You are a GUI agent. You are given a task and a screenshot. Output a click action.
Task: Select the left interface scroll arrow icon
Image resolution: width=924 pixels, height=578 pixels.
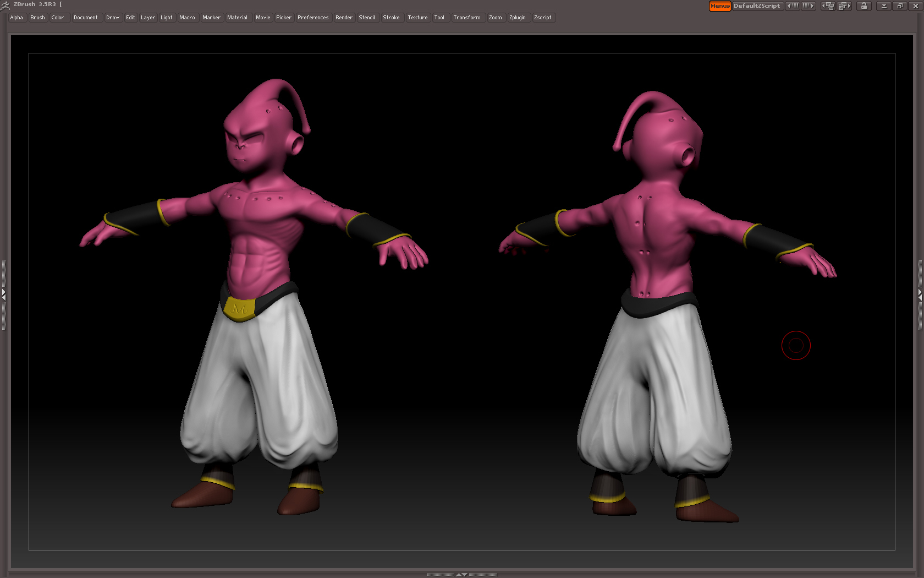point(793,6)
